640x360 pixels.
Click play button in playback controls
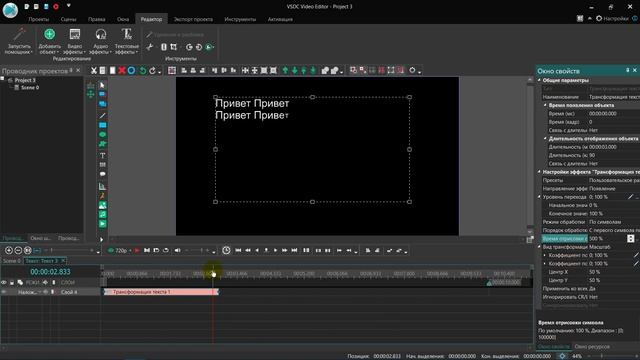click(x=276, y=250)
